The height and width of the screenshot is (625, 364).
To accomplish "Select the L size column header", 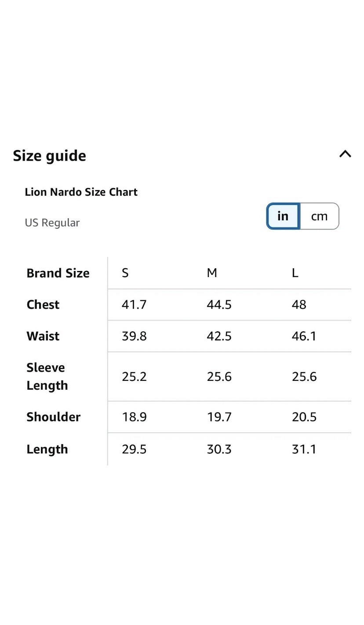I will [x=295, y=273].
